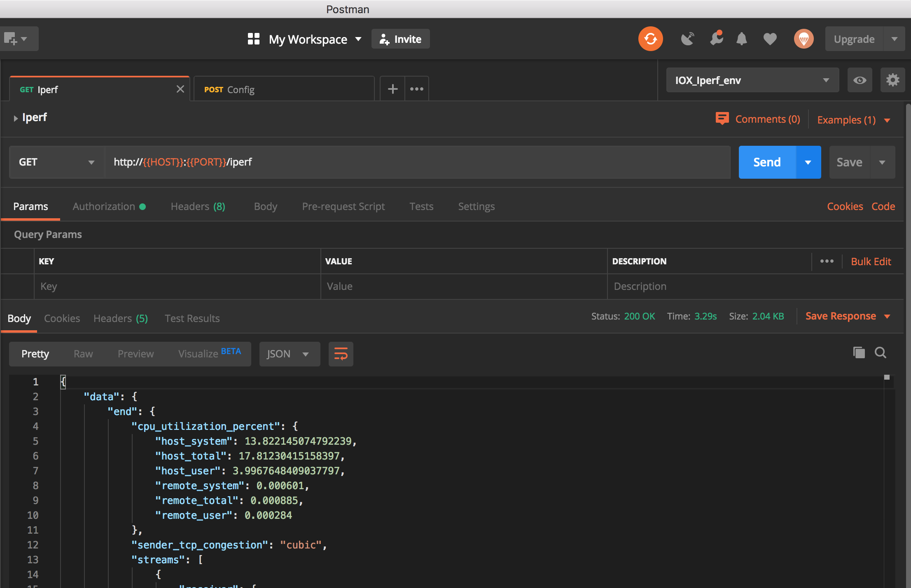Click the Send button to execute request
Viewport: 911px width, 588px height.
767,161
